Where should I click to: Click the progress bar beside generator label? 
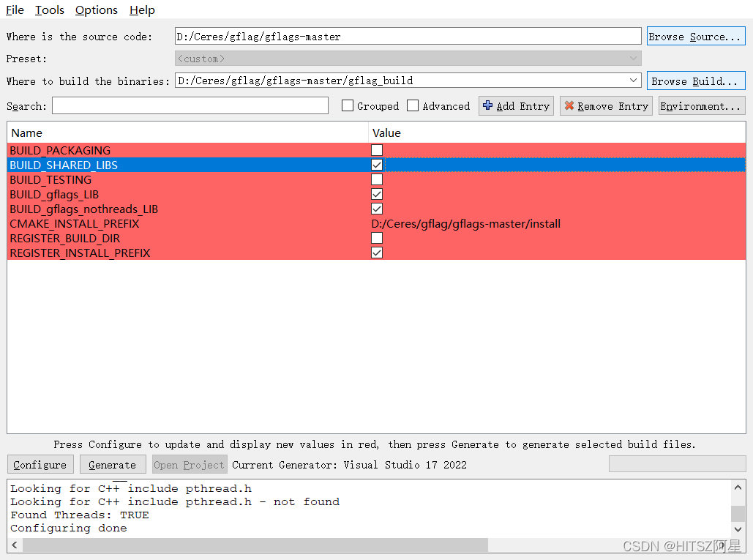(677, 464)
